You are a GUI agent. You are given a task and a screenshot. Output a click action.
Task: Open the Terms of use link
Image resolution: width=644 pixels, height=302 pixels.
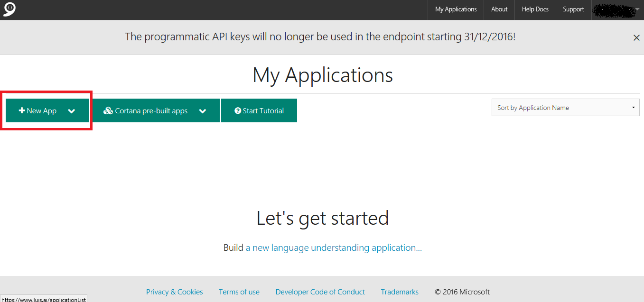click(x=239, y=292)
